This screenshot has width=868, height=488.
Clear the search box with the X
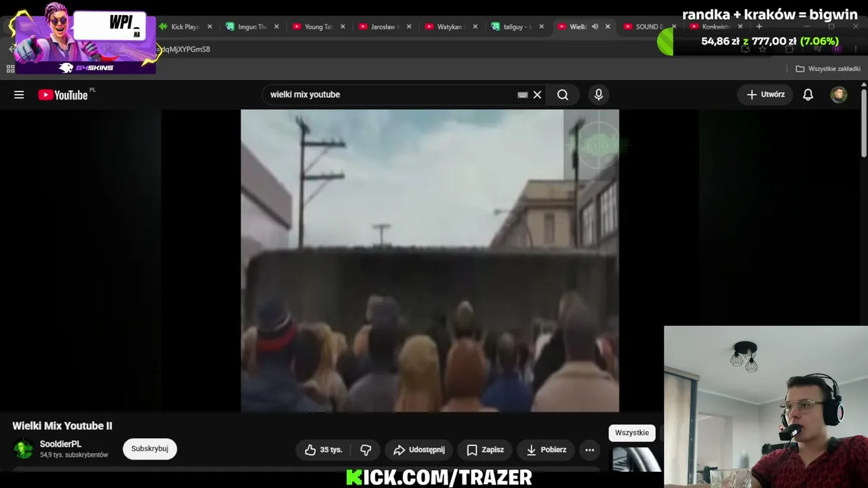coord(537,95)
